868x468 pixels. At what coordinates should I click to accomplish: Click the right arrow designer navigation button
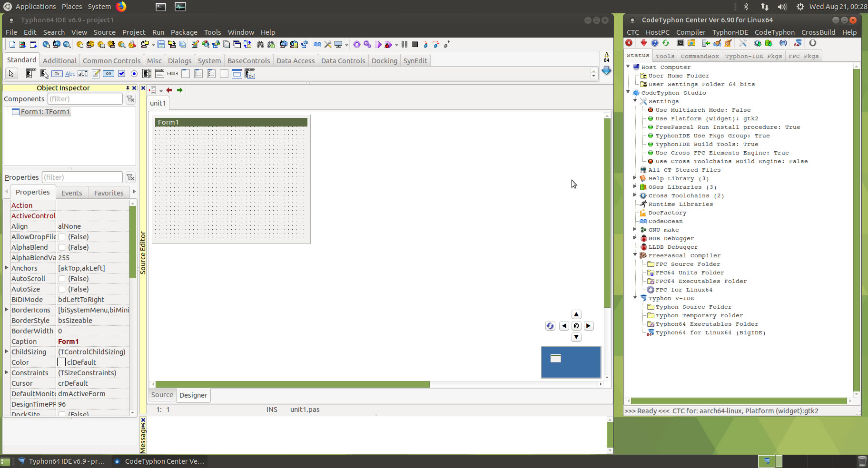coord(589,326)
